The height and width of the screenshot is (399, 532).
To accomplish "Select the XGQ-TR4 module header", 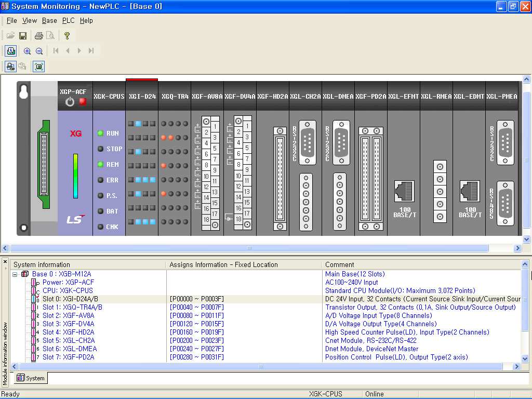I will tap(175, 96).
